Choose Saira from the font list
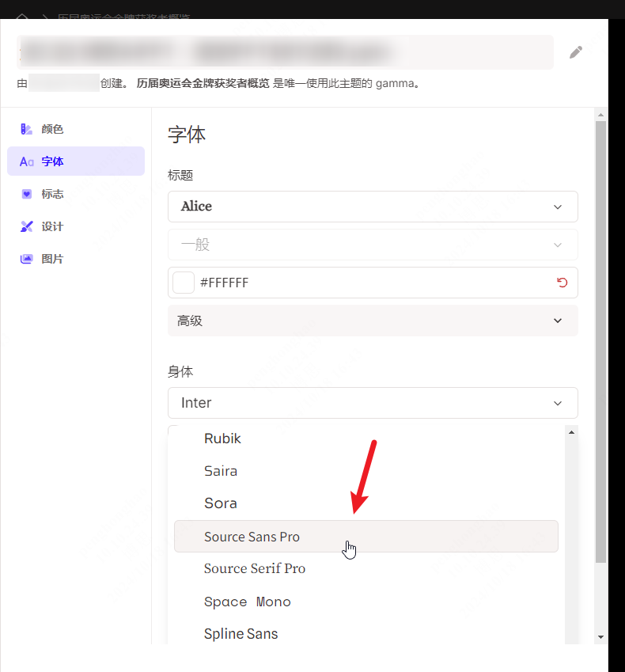This screenshot has height=672, width=625. [x=366, y=471]
